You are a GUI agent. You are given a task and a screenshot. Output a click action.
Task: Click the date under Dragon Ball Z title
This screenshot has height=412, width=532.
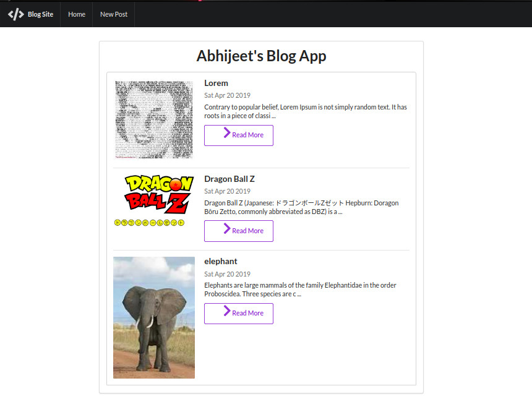point(227,191)
